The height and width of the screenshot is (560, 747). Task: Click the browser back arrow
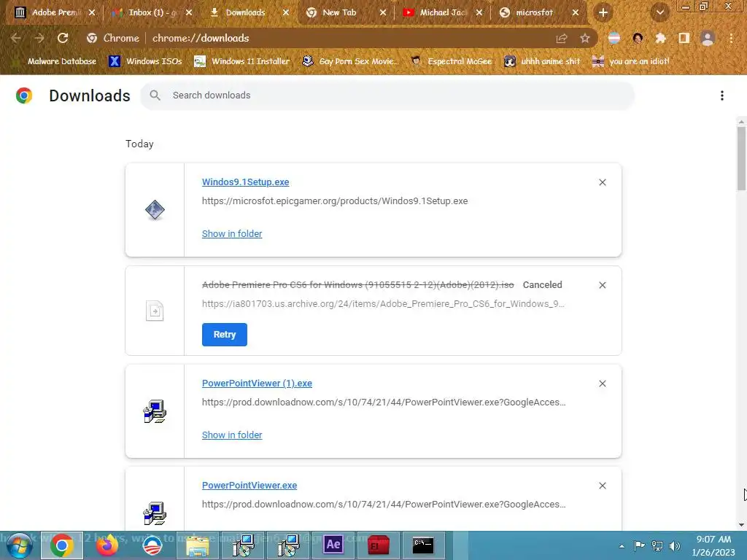16,38
